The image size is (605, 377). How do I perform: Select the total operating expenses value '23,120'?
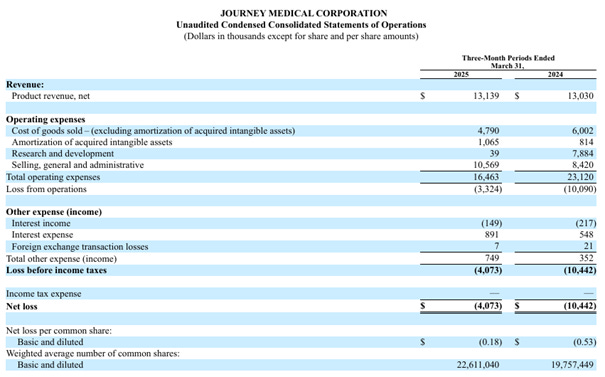point(580,177)
